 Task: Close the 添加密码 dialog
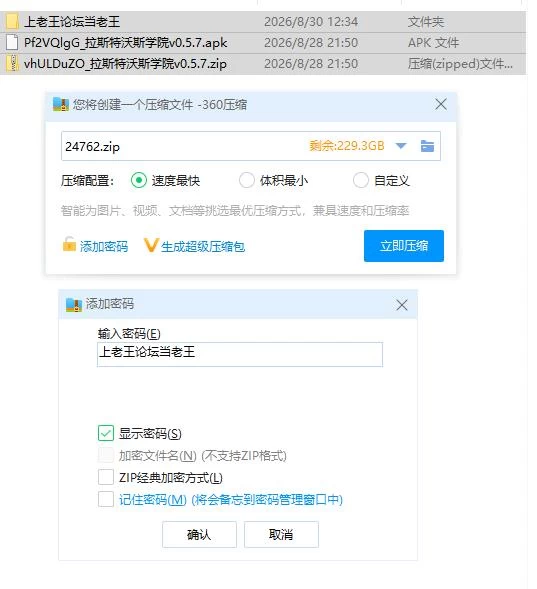coord(402,305)
